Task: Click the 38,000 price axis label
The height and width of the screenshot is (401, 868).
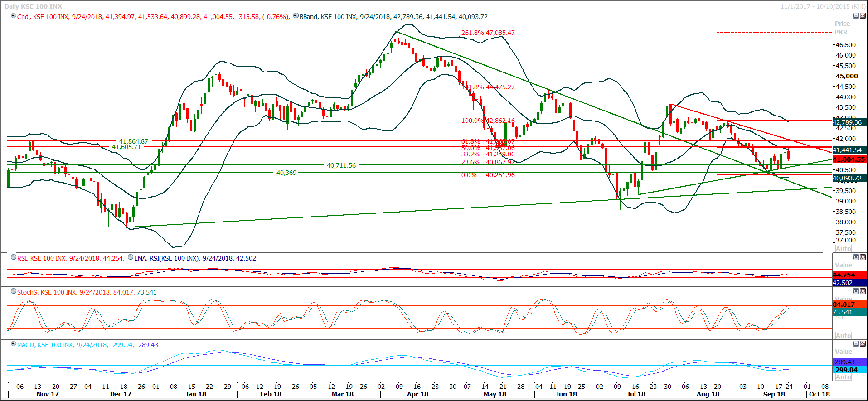Action: tap(846, 222)
